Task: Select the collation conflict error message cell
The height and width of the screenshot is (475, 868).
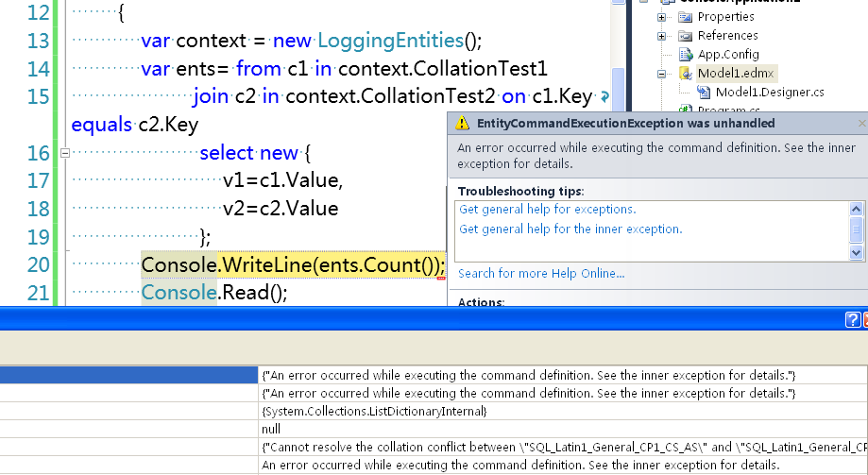Action: [x=562, y=447]
